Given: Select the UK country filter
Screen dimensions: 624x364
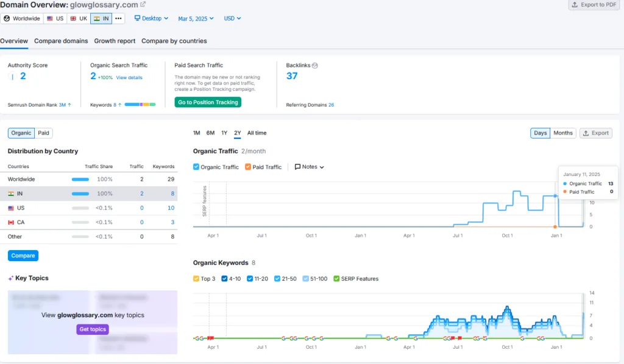Looking at the screenshot, I should pos(79,18).
